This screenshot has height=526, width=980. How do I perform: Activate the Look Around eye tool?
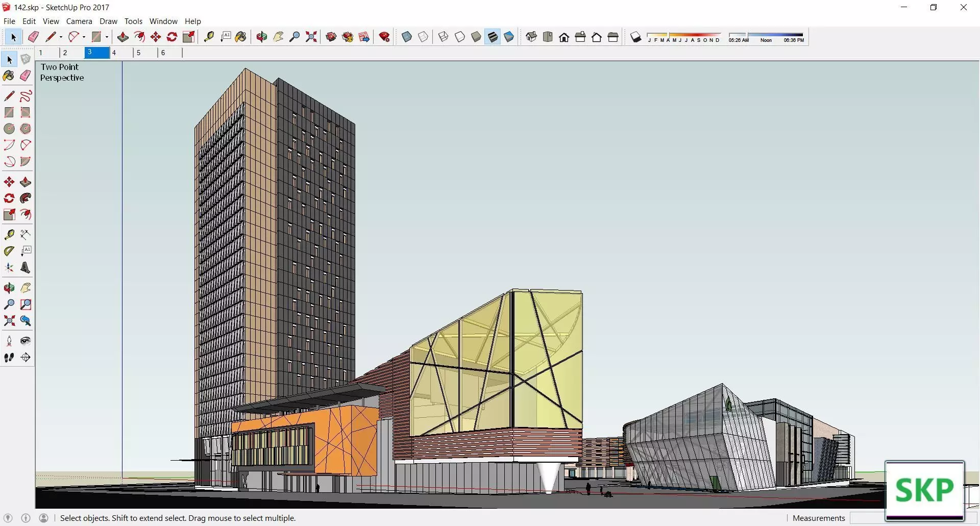26,341
